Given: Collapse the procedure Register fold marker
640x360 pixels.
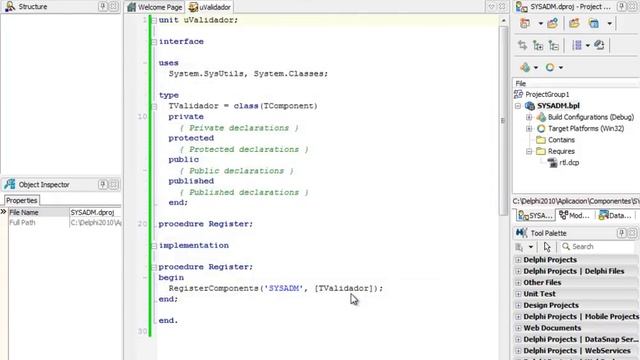Looking at the screenshot, I should click(154, 267).
